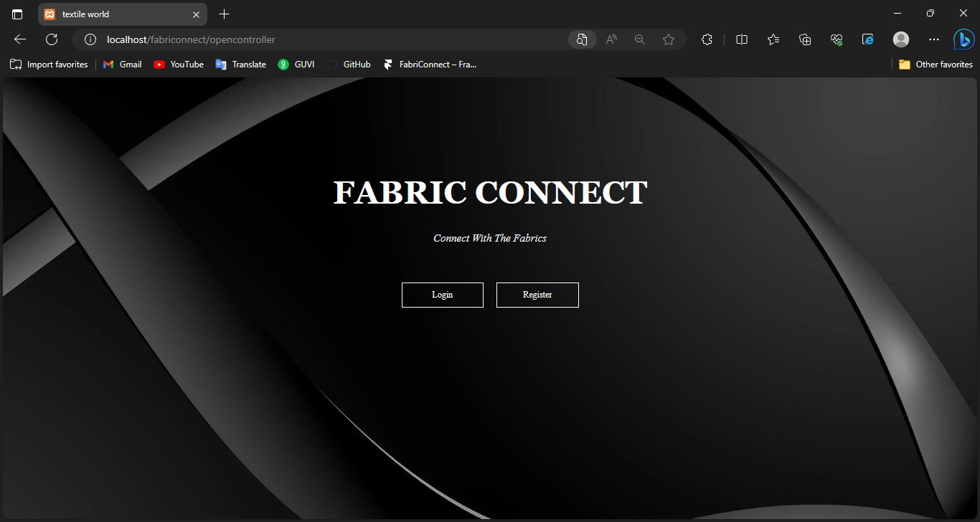This screenshot has width=980, height=522.
Task: Click the Connect With The Fabrics tagline
Action: click(490, 238)
